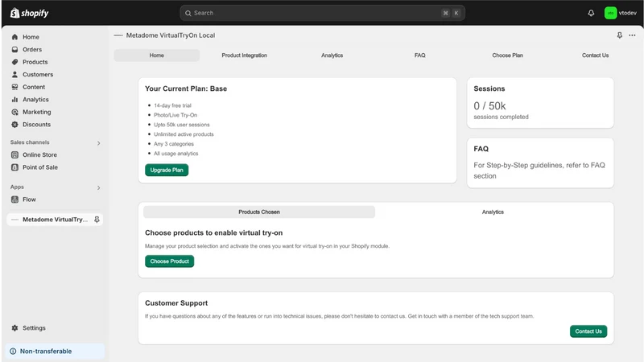This screenshot has height=362, width=644.
Task: Expand the Apps section
Action: pyautogui.click(x=98, y=187)
